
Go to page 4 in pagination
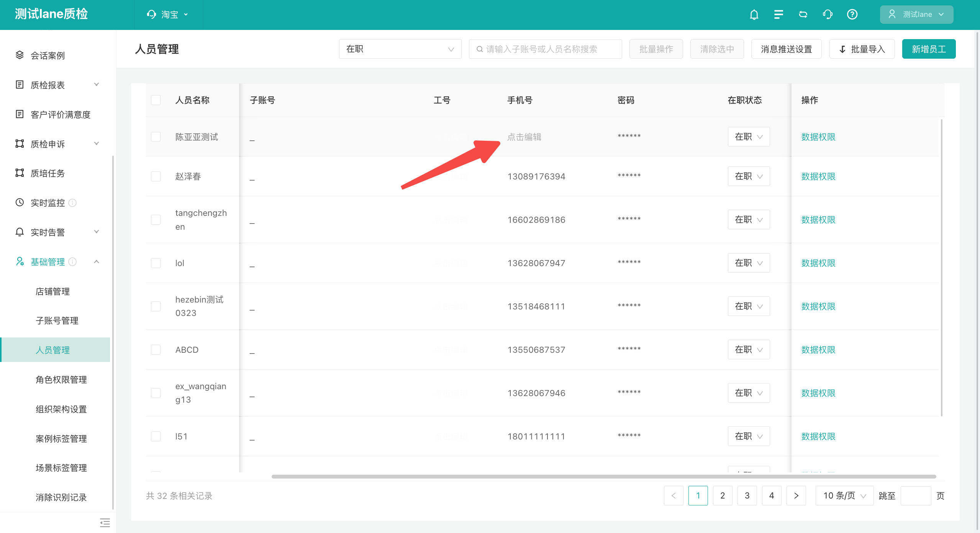coord(772,495)
